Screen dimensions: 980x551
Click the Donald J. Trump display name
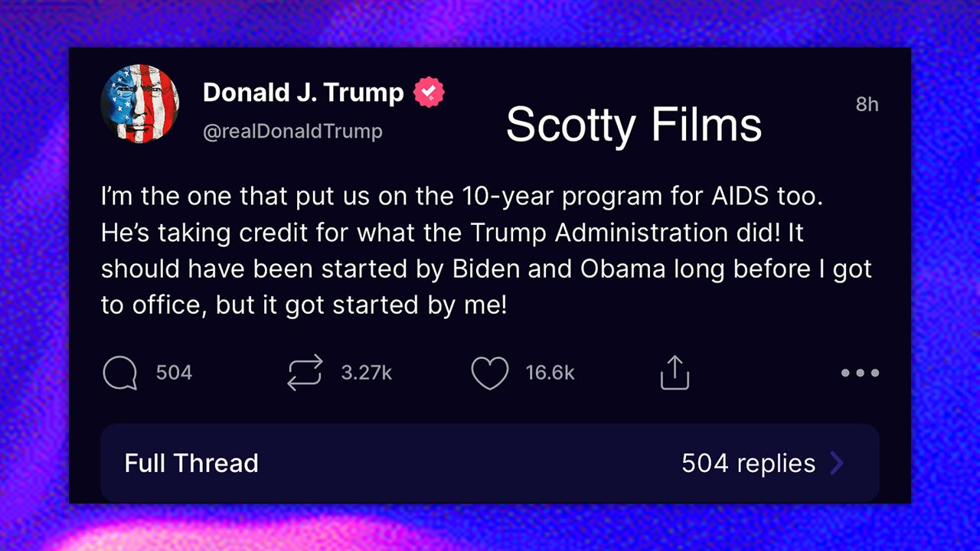[x=303, y=93]
